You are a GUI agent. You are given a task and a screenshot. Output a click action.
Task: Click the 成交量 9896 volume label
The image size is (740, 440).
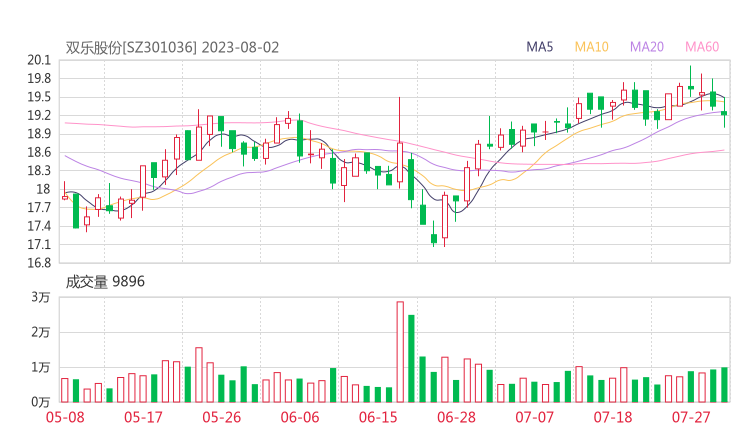tap(105, 282)
